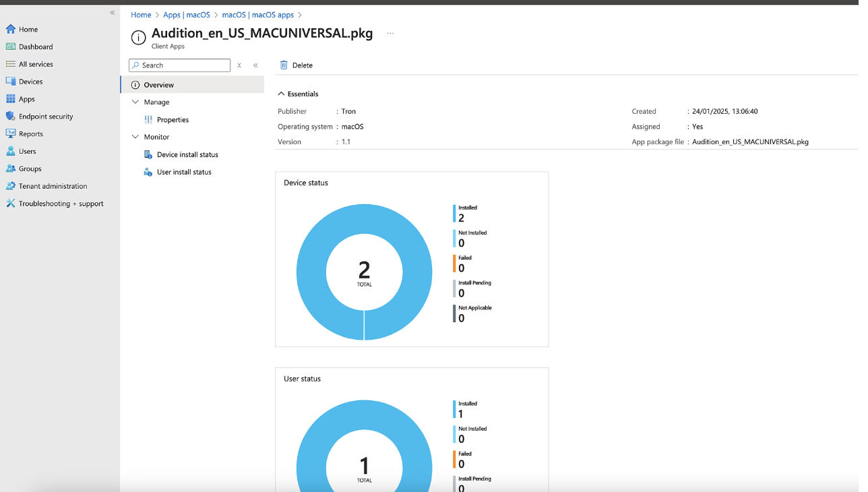The height and width of the screenshot is (492, 868).
Task: Click the orange Failed swatch in Device status
Action: 454,264
